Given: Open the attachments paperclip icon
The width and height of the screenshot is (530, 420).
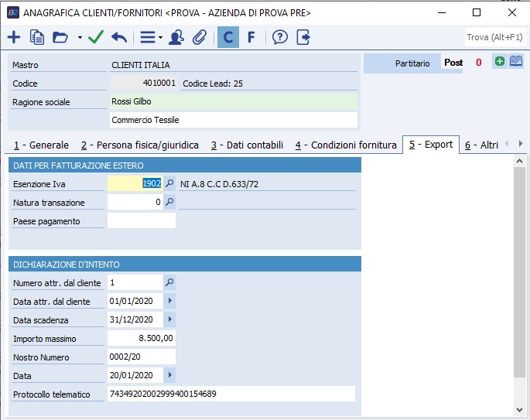Looking at the screenshot, I should [200, 37].
